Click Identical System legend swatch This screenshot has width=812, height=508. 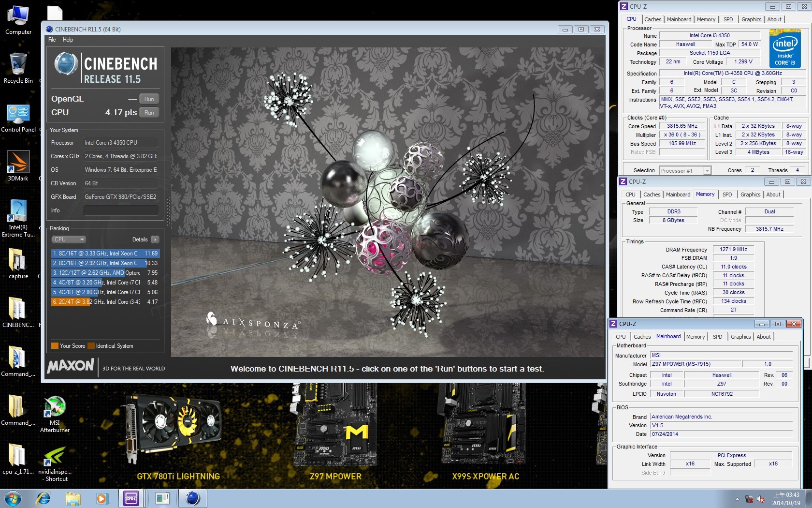click(91, 346)
